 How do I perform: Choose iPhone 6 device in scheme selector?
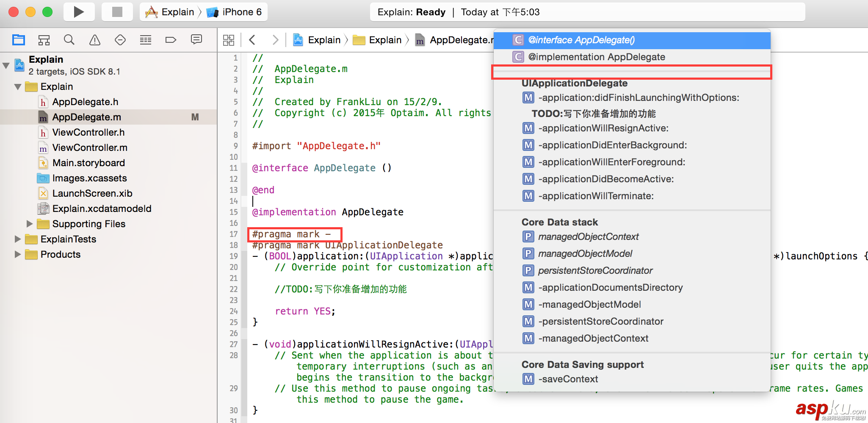(x=241, y=12)
